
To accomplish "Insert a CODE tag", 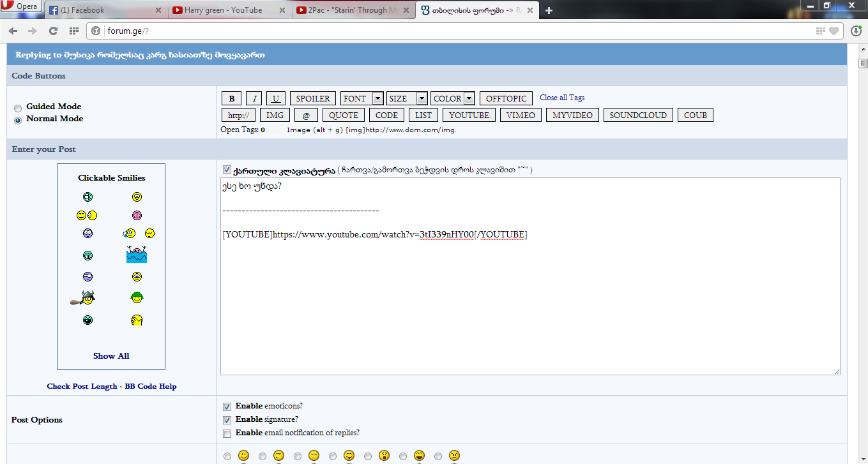I will pyautogui.click(x=386, y=116).
